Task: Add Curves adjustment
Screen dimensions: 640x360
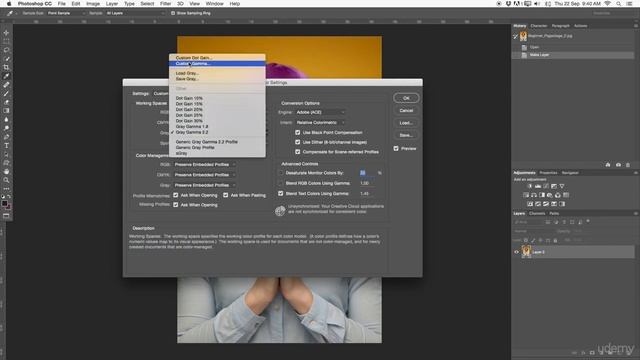Action: pos(546,186)
